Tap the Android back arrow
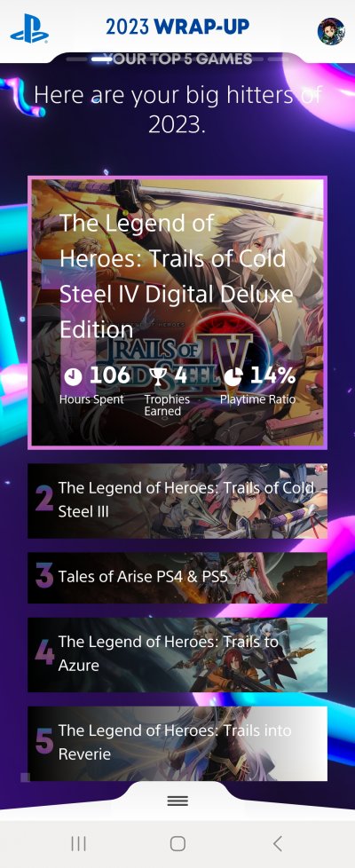Screen dimensions: 355x868 278,844
